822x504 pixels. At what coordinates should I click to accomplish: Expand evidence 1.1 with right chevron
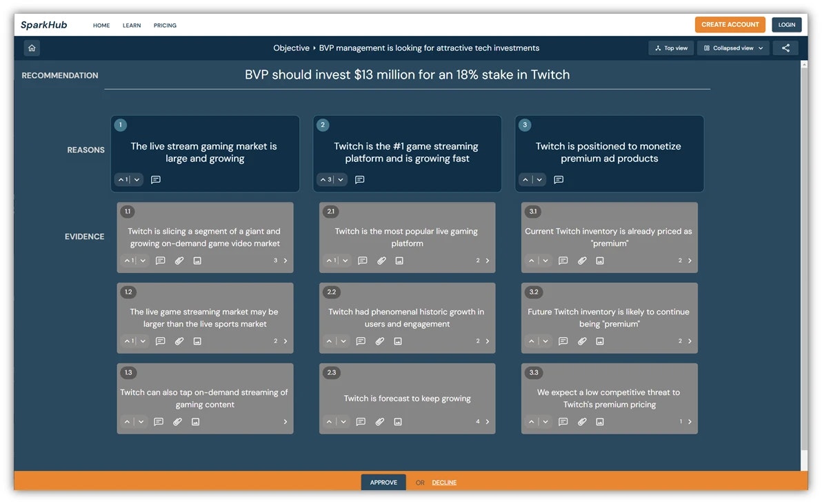(285, 261)
